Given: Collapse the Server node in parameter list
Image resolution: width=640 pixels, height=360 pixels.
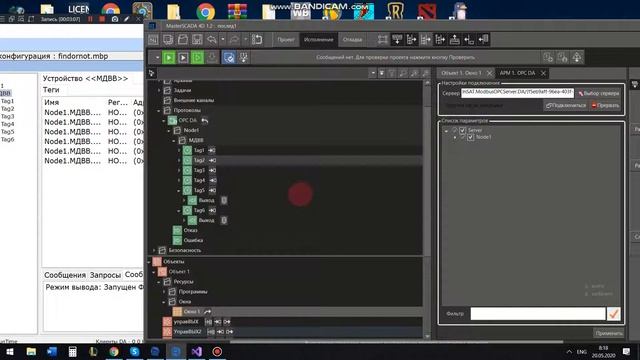Looking at the screenshot, I should tap(446, 131).
